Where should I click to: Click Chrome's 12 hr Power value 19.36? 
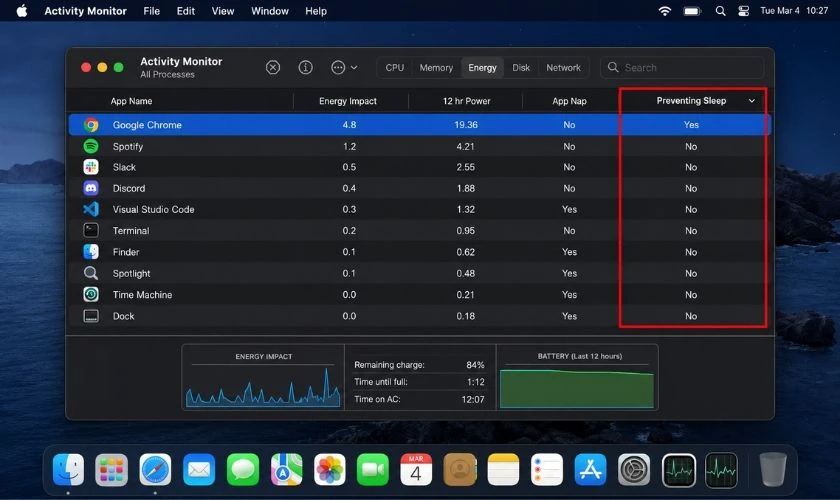pos(466,125)
